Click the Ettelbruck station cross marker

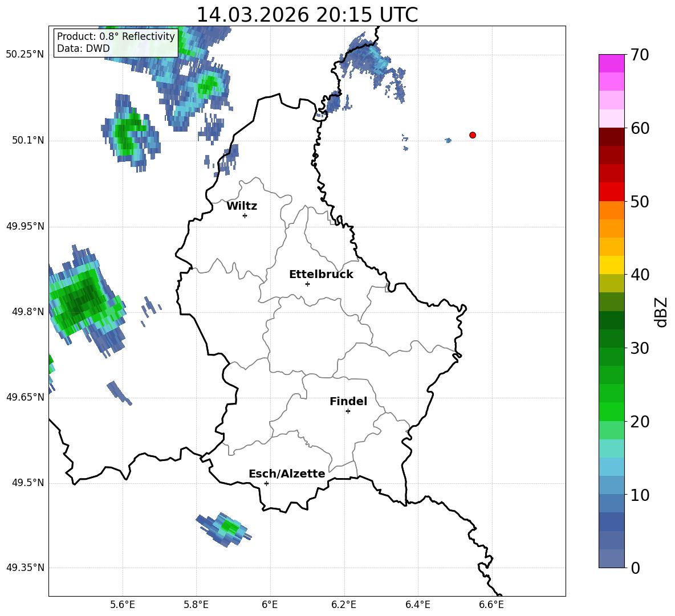coord(307,284)
